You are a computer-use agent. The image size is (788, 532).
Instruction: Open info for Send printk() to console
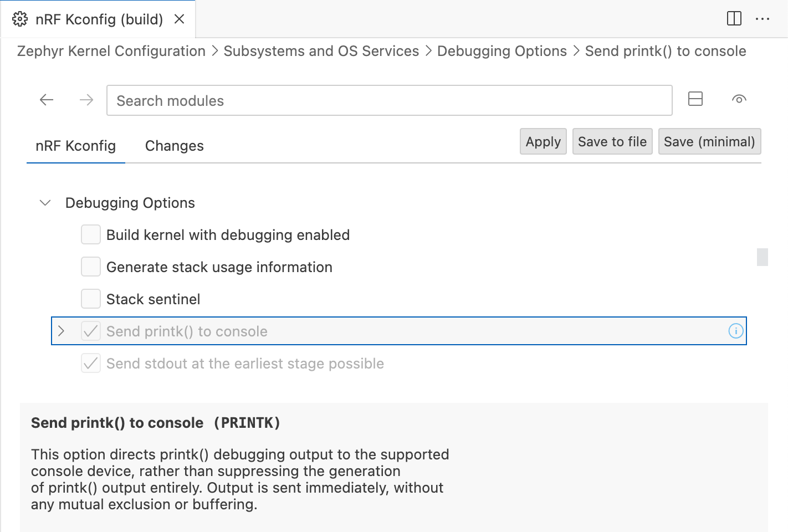[x=735, y=331]
